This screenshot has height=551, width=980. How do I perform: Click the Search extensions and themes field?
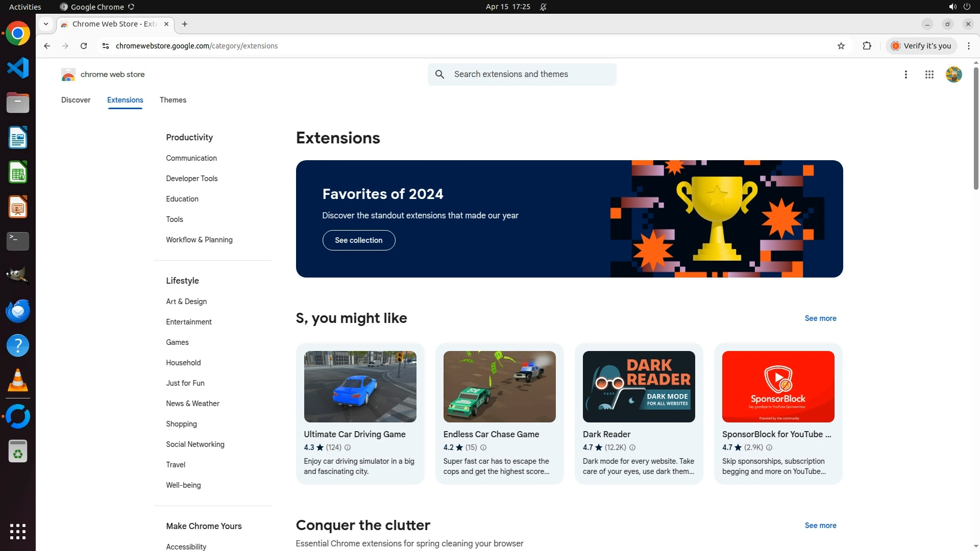(531, 74)
